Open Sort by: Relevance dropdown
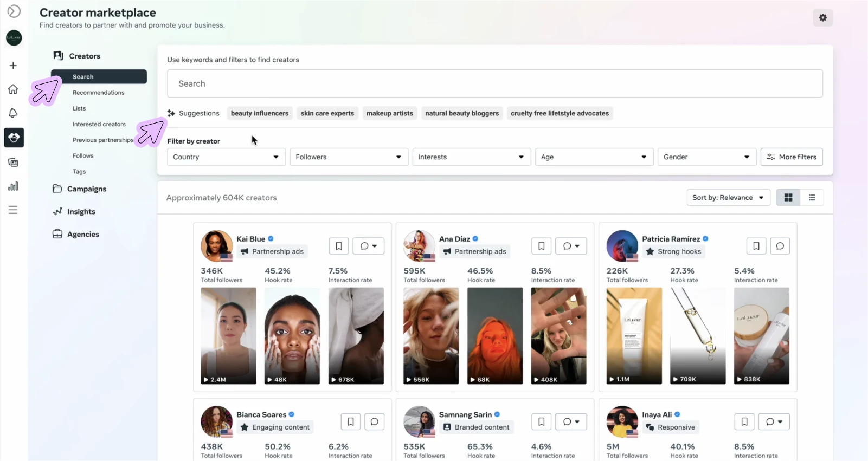This screenshot has width=868, height=461. click(x=728, y=198)
